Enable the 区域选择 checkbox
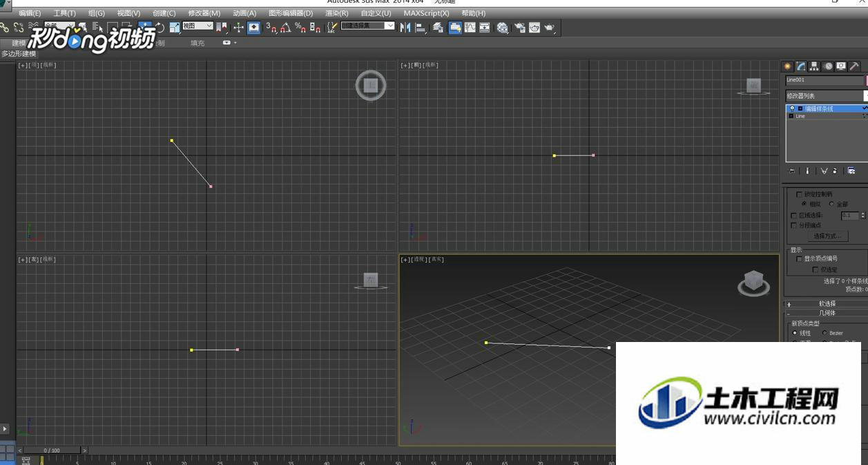Image resolution: width=868 pixels, height=465 pixels. pos(793,216)
